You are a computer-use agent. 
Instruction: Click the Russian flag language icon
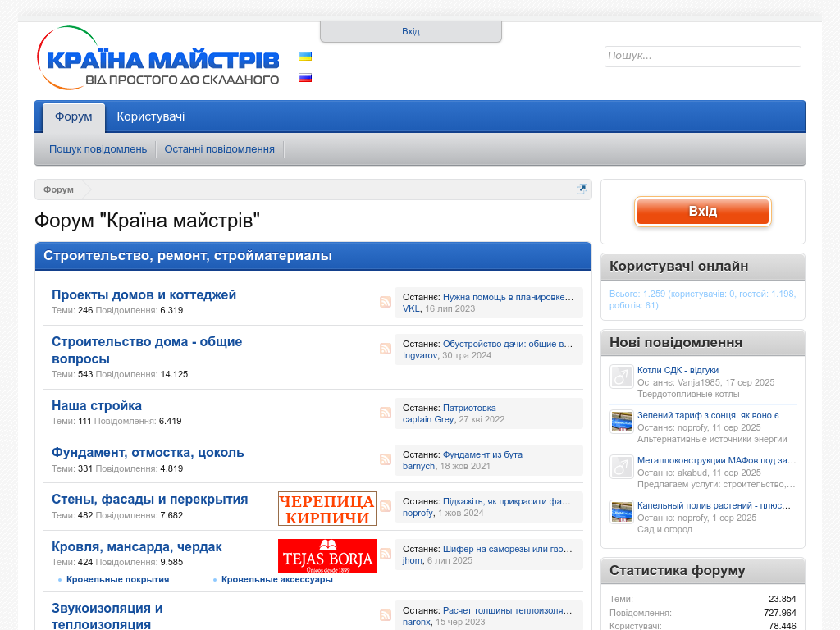coord(304,78)
